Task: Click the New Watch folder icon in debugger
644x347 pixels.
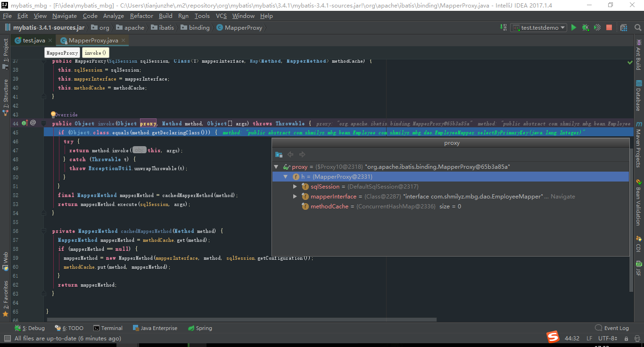Action: tap(278, 154)
